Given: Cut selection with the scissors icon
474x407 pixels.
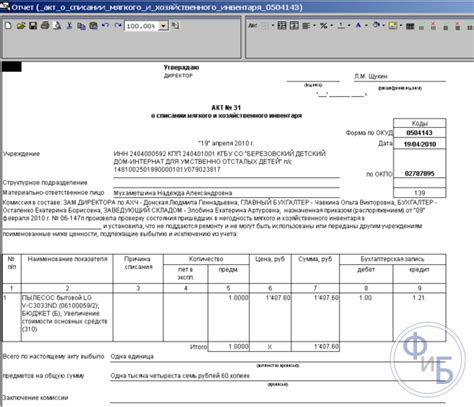Looking at the screenshot, I should tap(69, 26).
